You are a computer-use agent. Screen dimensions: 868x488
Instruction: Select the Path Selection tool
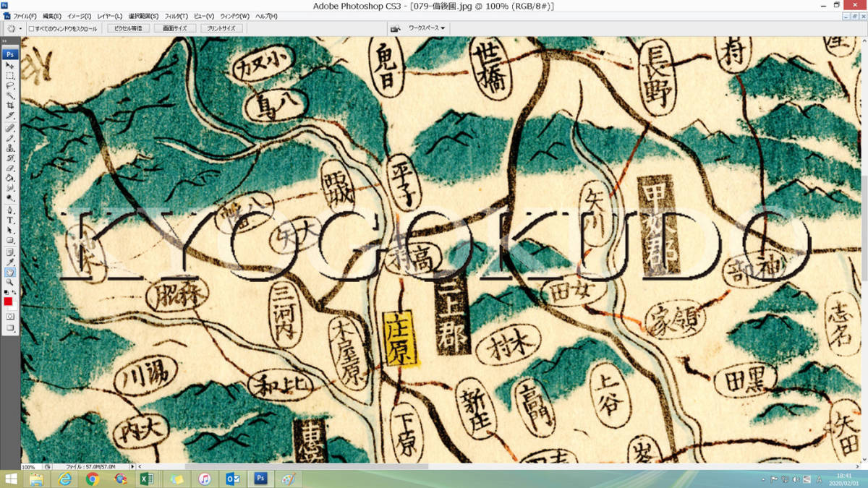pos(9,230)
